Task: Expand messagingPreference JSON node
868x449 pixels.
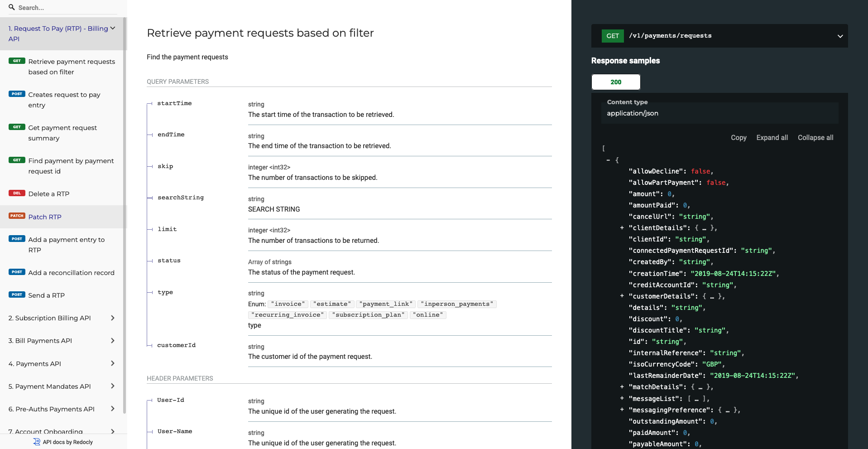Action: [x=622, y=410]
